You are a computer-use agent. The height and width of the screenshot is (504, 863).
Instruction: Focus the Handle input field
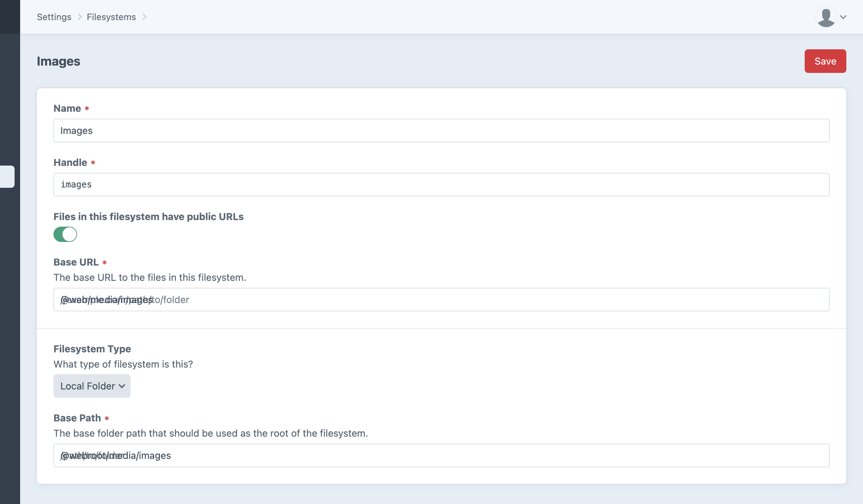pos(441,184)
